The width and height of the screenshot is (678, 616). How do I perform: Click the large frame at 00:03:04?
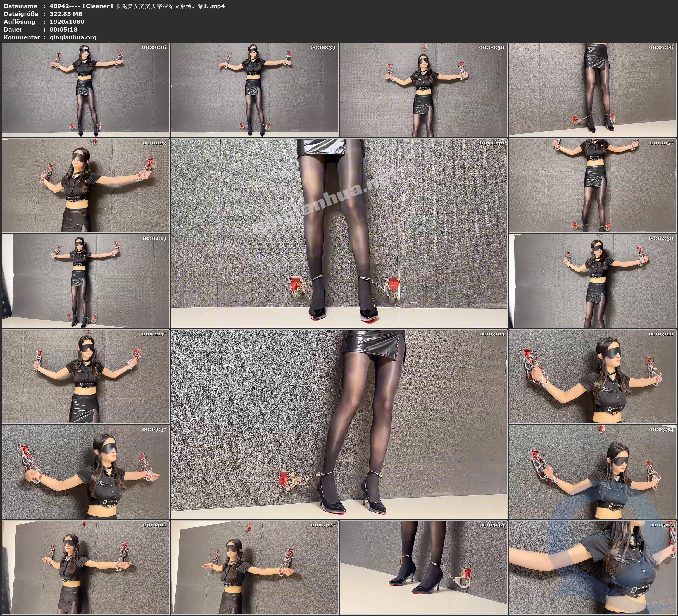click(339, 424)
